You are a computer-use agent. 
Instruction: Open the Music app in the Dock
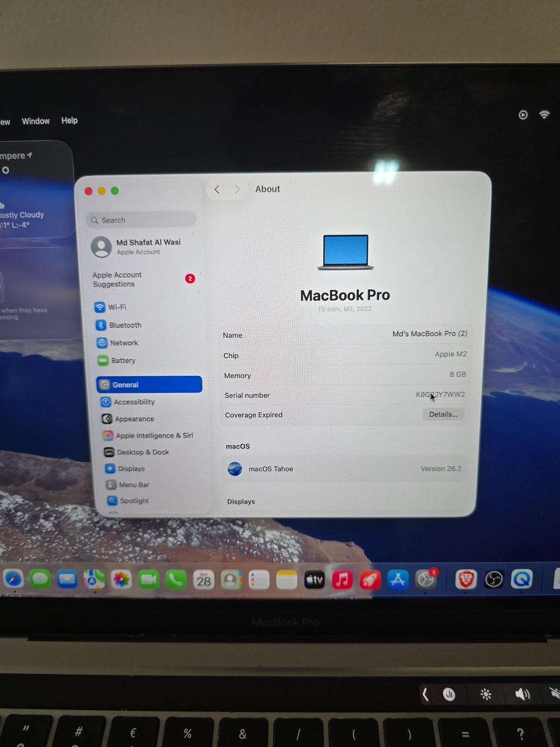(342, 580)
